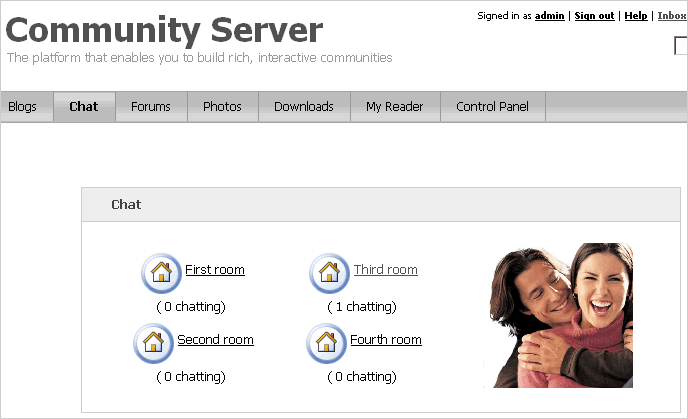The width and height of the screenshot is (688, 419).
Task: Open the Inbox link
Action: 672,16
